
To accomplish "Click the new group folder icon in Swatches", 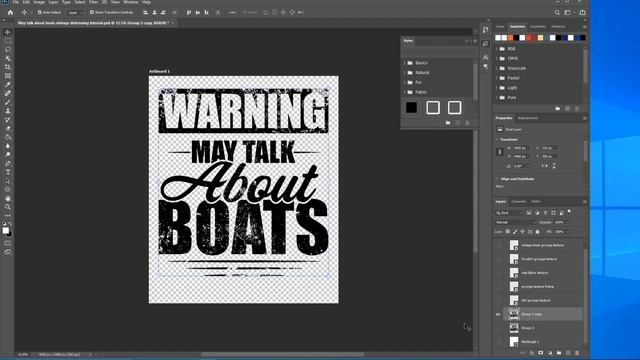I will [x=558, y=109].
